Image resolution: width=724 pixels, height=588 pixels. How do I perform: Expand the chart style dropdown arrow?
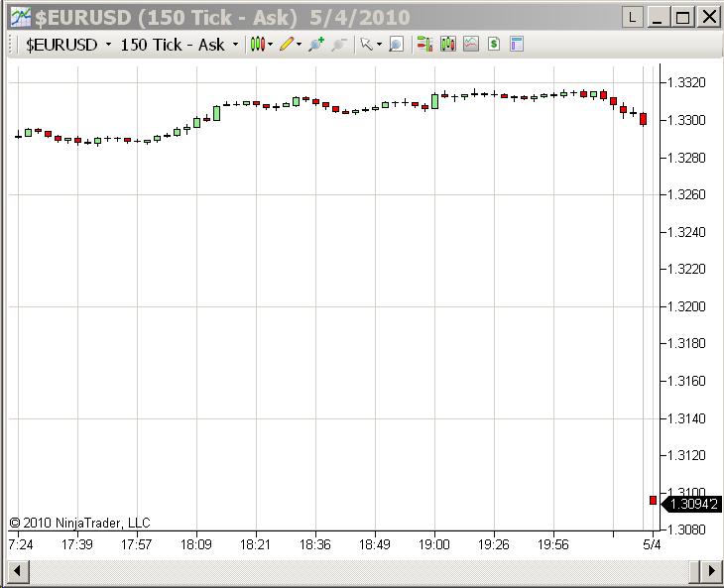click(271, 45)
